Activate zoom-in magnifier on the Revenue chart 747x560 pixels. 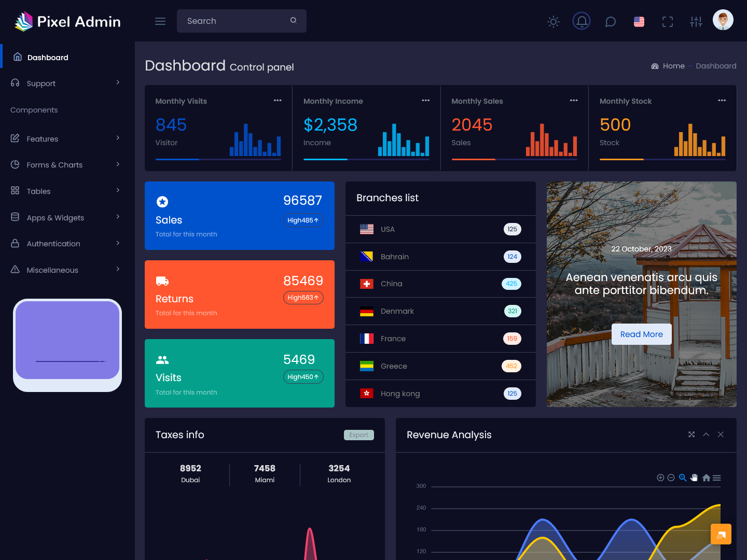pos(683,477)
